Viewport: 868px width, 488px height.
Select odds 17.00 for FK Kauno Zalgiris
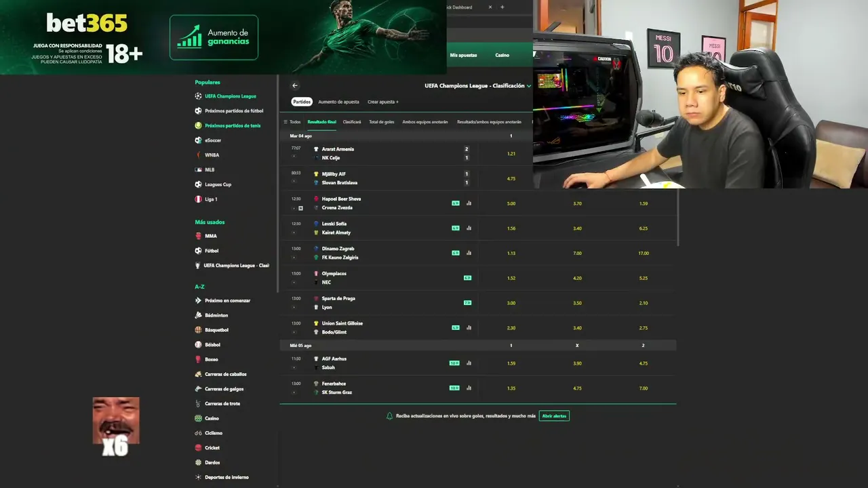click(x=644, y=253)
